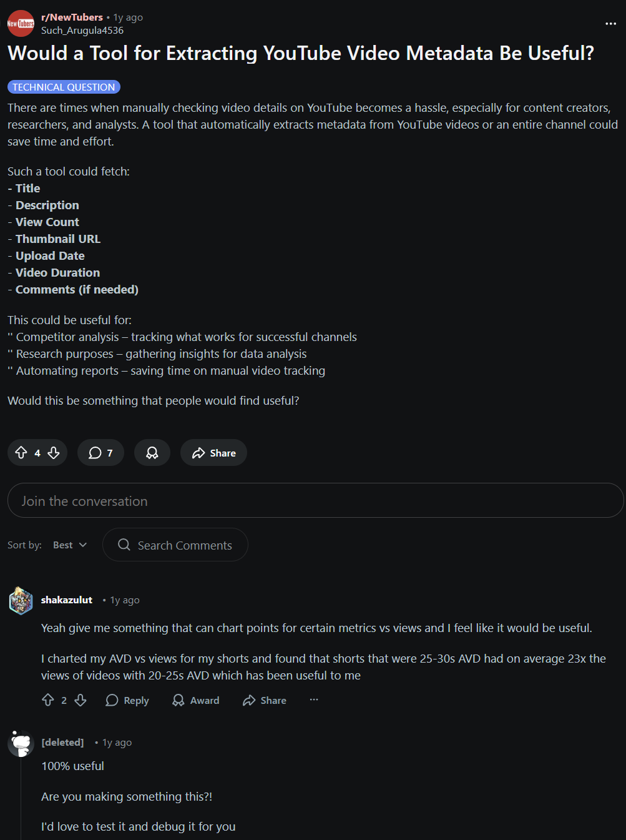Image resolution: width=626 pixels, height=840 pixels.
Task: Click Such_Arugula4536's username
Action: (x=82, y=30)
